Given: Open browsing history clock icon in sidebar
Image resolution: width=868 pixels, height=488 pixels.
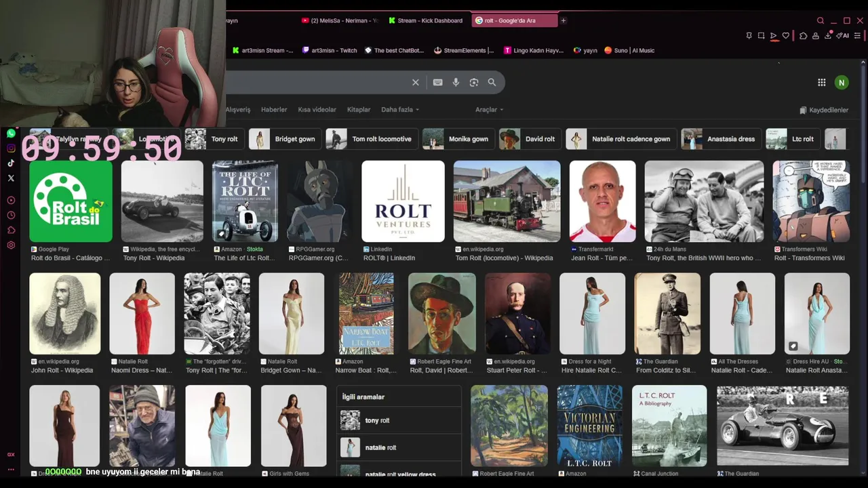Looking at the screenshot, I should (x=11, y=215).
